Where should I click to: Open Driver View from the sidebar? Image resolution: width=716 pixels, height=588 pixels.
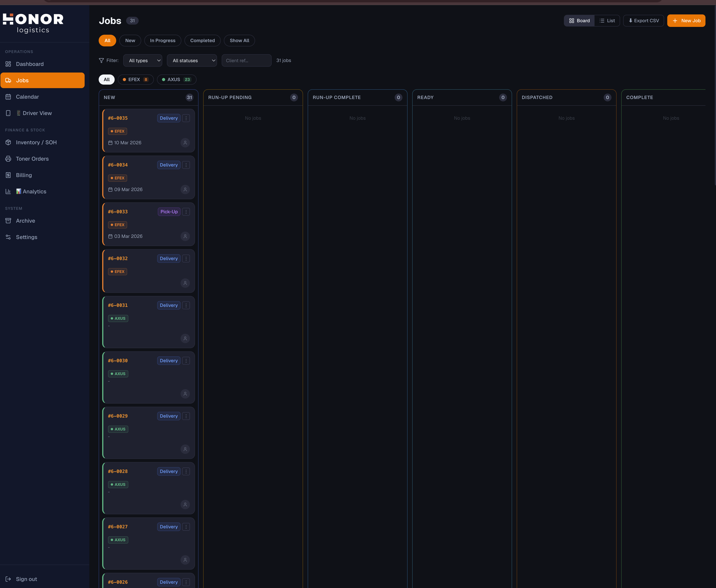(8, 113)
